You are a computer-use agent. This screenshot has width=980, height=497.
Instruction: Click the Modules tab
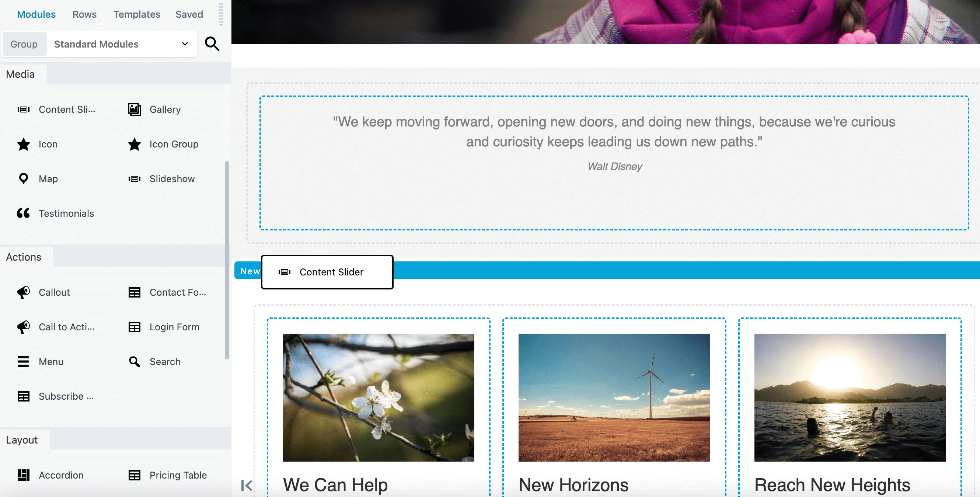click(x=36, y=14)
